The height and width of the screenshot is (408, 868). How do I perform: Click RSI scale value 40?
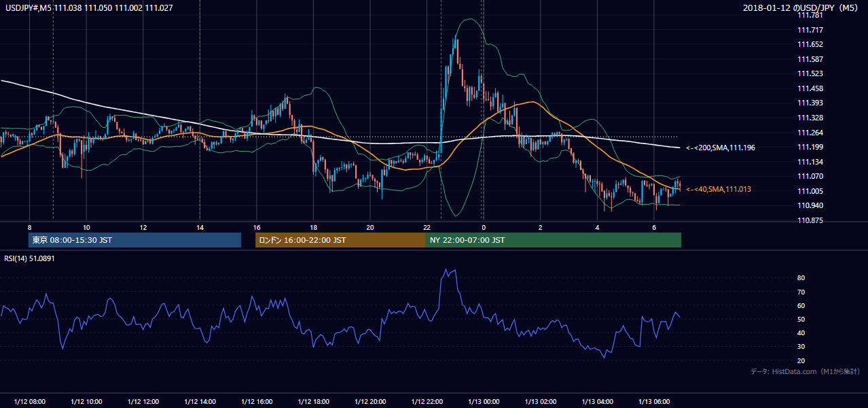[x=801, y=333]
